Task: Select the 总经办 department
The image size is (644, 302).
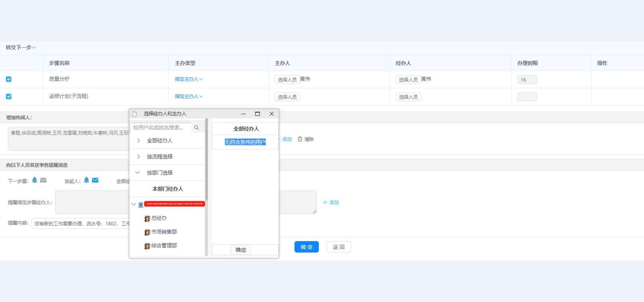Action: 159,218
